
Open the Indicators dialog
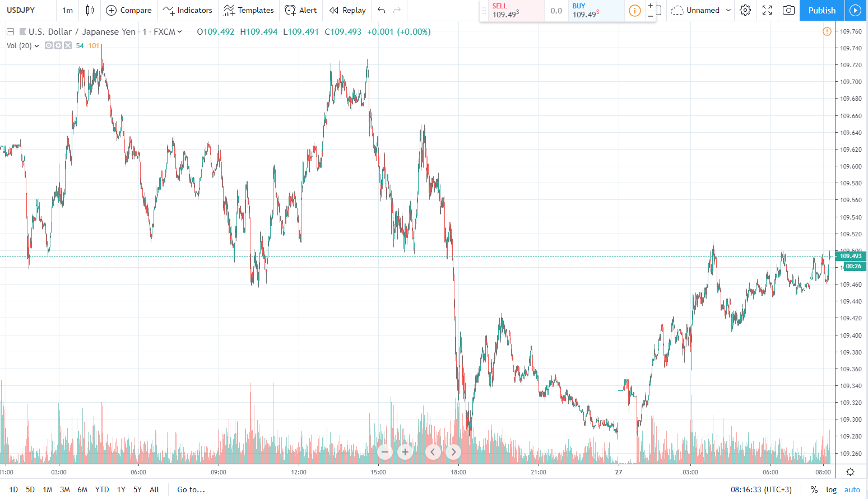[x=188, y=10]
